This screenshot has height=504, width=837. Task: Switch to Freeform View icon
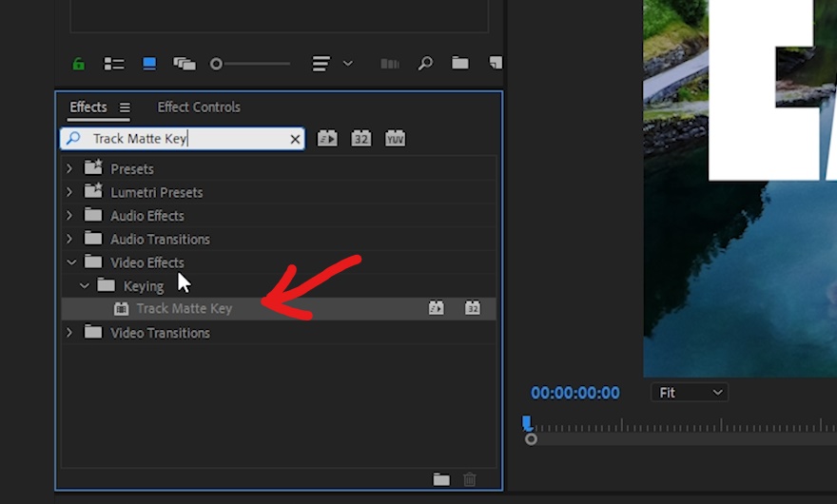[185, 64]
